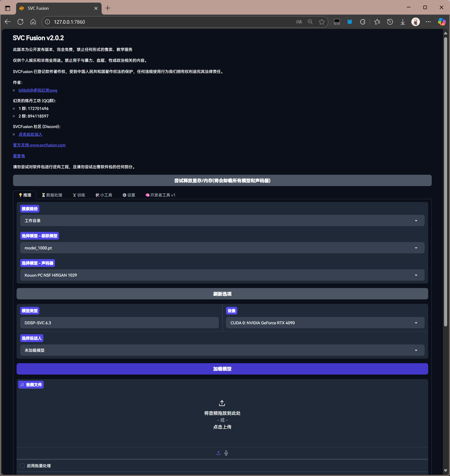450x476 pixels.
Task: Expand the 搜索路径 dropdown
Action: 222,220
